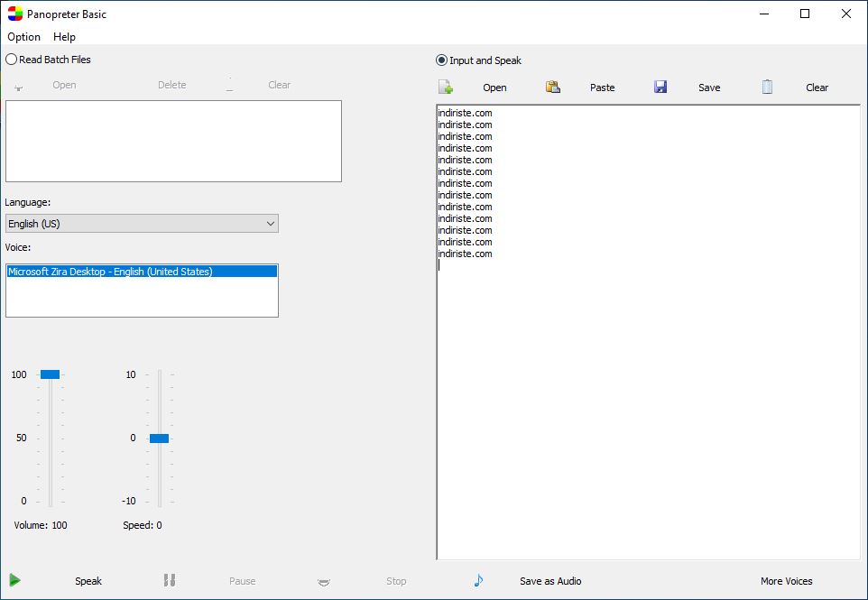Image resolution: width=868 pixels, height=600 pixels.
Task: Click the Speed: 0 label
Action: point(143,525)
